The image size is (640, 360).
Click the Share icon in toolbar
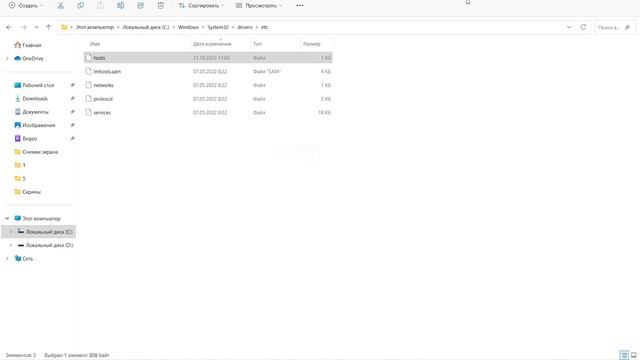pyautogui.click(x=140, y=5)
